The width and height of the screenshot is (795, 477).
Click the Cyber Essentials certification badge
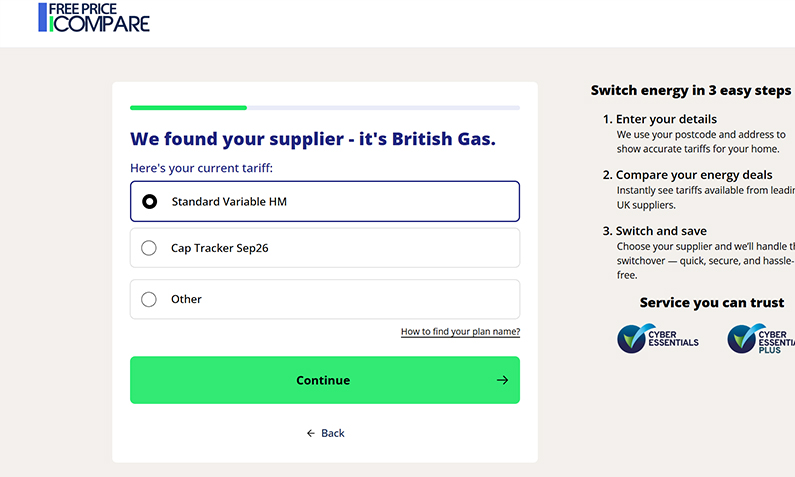pos(658,339)
